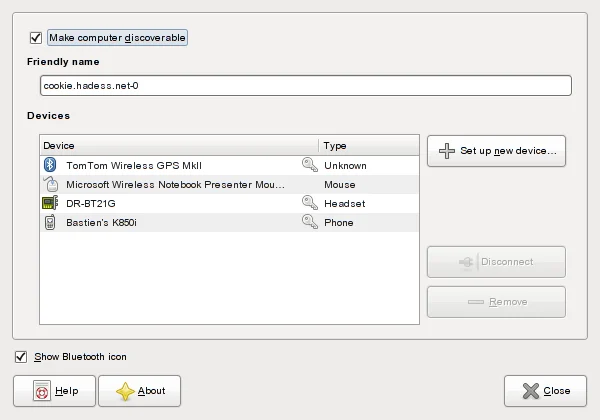
Task: Click the key icon in the DR-BT21G row
Action: [310, 203]
